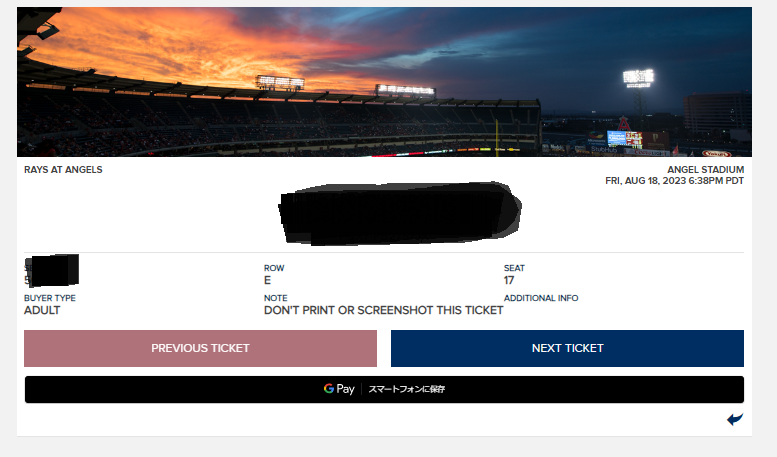Click the ROW value "E"
The image size is (777, 457).
click(268, 281)
